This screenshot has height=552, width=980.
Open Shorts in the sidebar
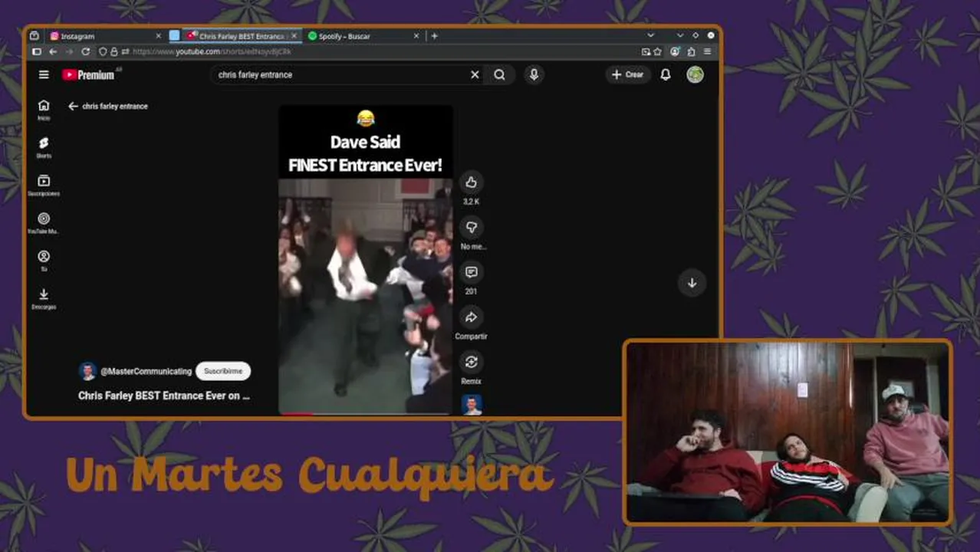click(x=44, y=147)
